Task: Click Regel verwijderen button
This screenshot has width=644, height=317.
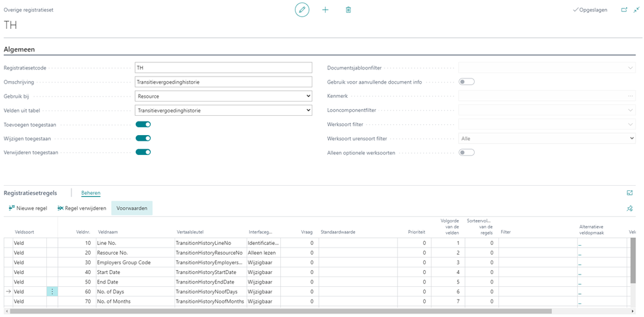Action: click(81, 208)
